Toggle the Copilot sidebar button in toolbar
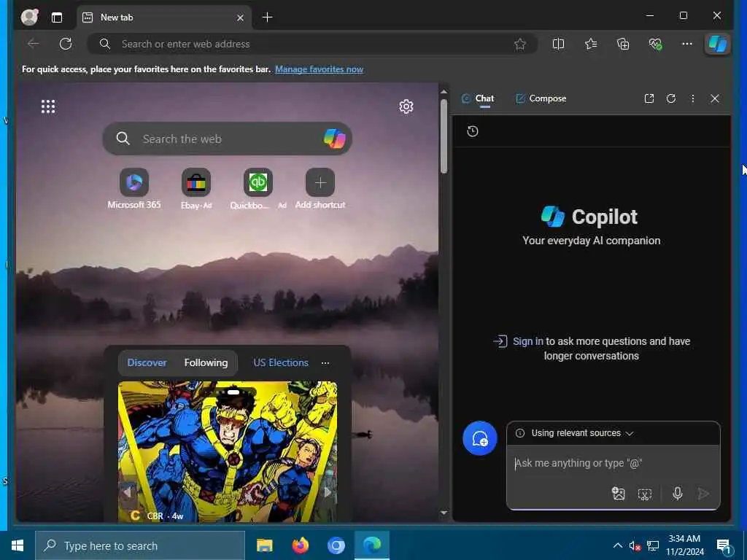747x560 pixels. pyautogui.click(x=718, y=44)
